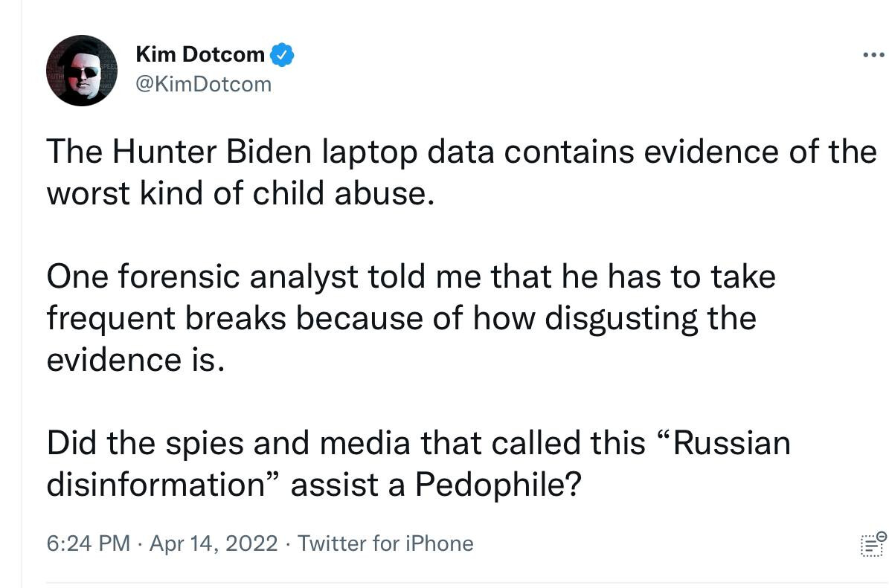Click the tweet sentence about Hunter Biden laptop data
This screenshot has height=588, width=889.
tap(461, 172)
